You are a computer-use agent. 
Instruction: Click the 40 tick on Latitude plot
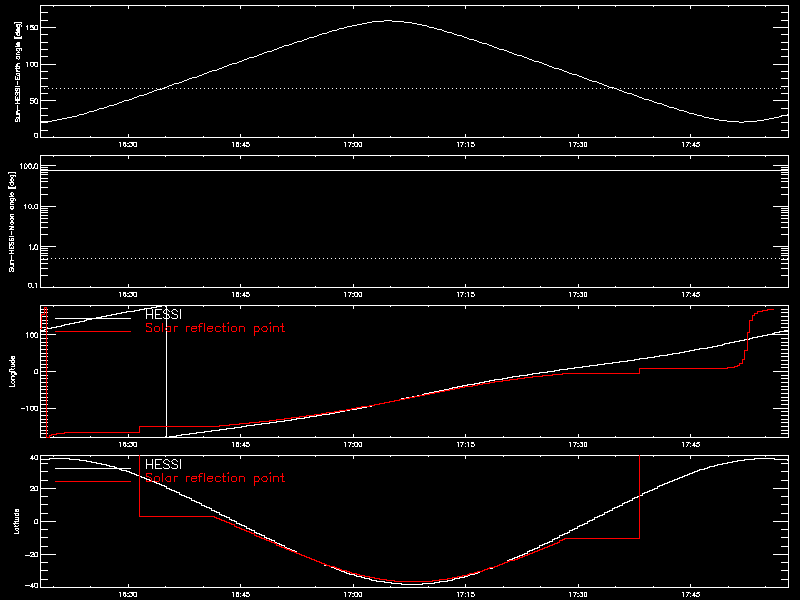(x=34, y=458)
